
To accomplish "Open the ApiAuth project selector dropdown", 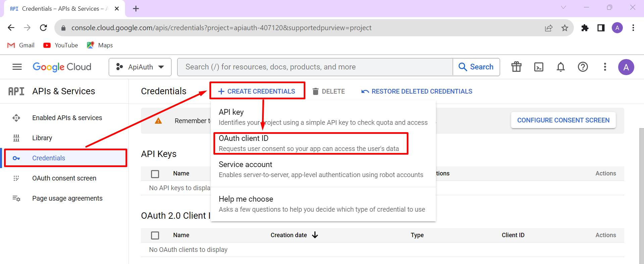I will click(x=140, y=67).
